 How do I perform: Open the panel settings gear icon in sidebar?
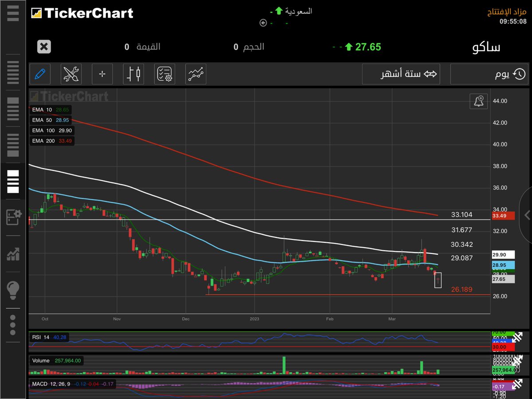[13, 217]
